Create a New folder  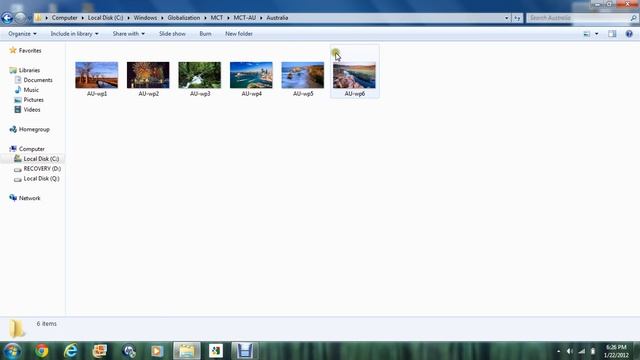239,34
